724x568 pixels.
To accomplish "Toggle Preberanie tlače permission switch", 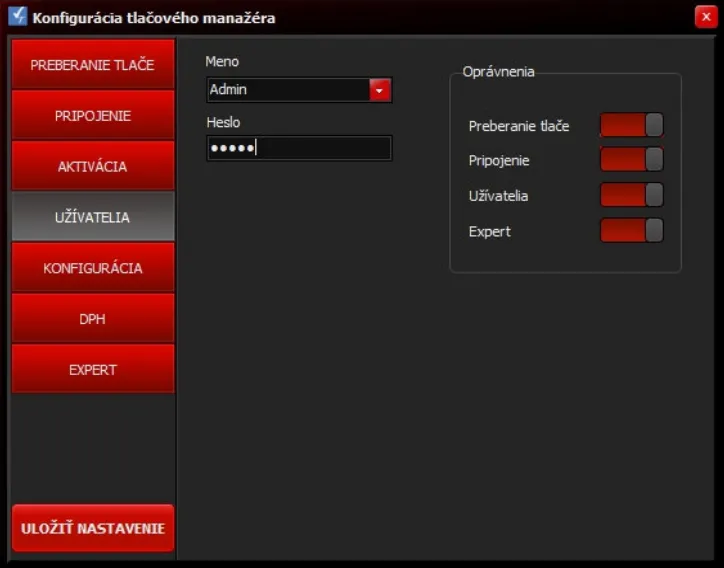I will coord(632,125).
